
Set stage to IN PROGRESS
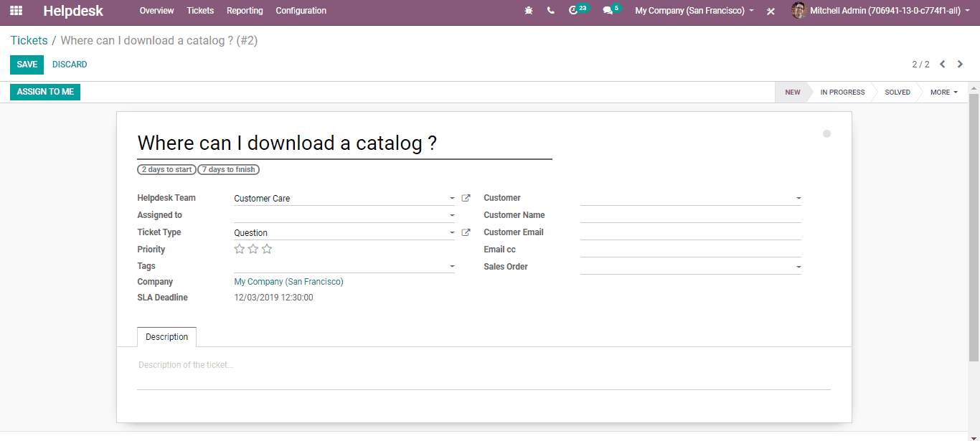click(842, 93)
